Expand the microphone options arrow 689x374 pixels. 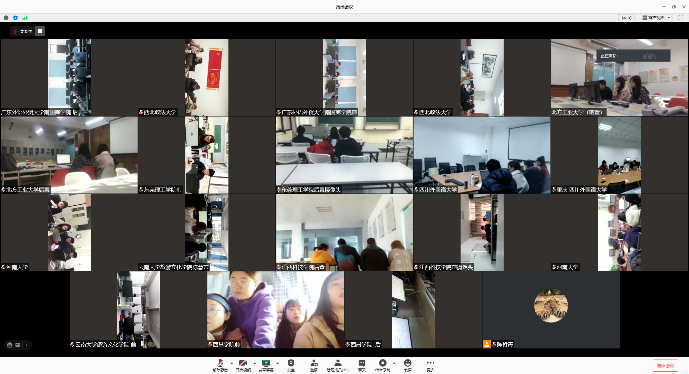[232, 363]
